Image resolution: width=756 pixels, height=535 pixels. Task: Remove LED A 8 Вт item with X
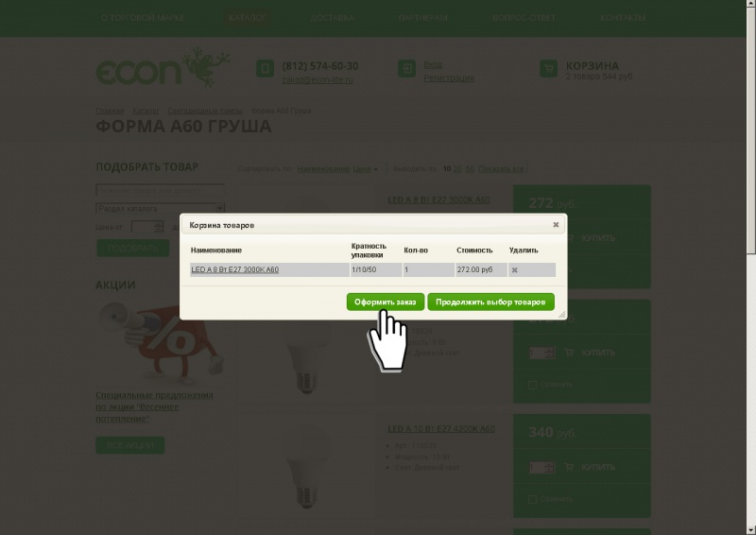coord(514,270)
